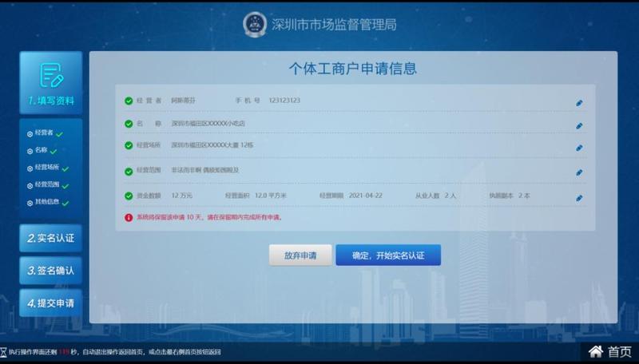Click green check mark beside 经营者 row
Image resolution: width=639 pixels, height=364 pixels.
click(129, 101)
